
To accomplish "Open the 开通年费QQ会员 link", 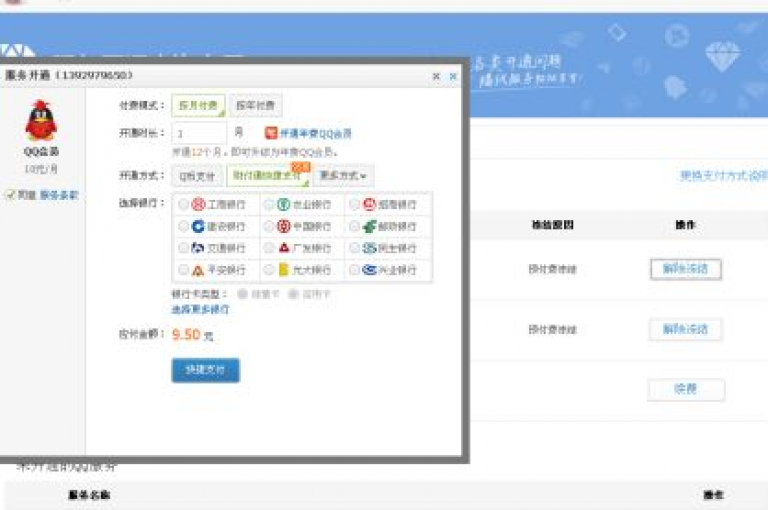I will pyautogui.click(x=315, y=133).
